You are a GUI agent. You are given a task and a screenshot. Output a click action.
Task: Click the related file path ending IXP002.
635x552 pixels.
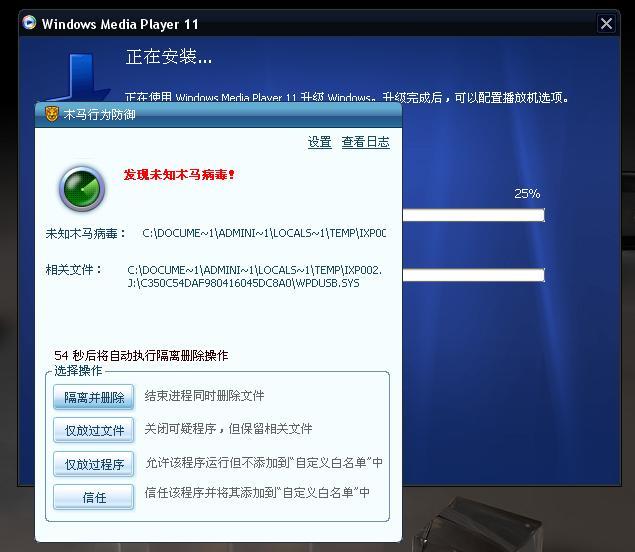coord(254,270)
